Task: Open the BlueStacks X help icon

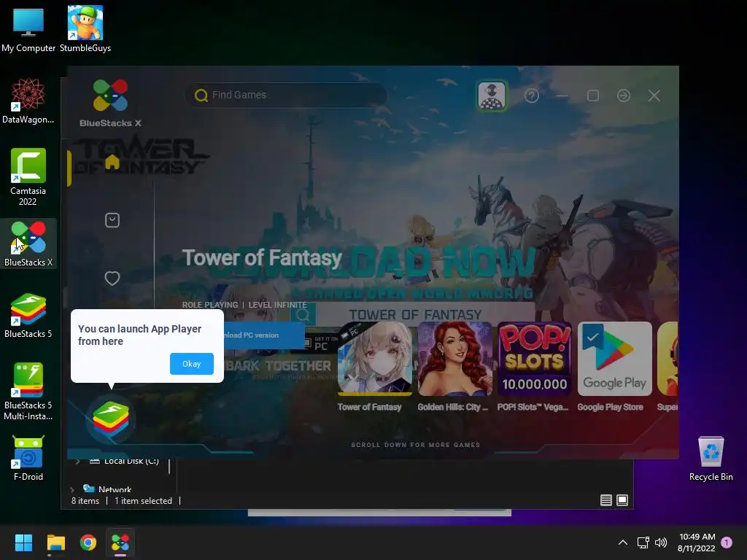Action: tap(532, 96)
